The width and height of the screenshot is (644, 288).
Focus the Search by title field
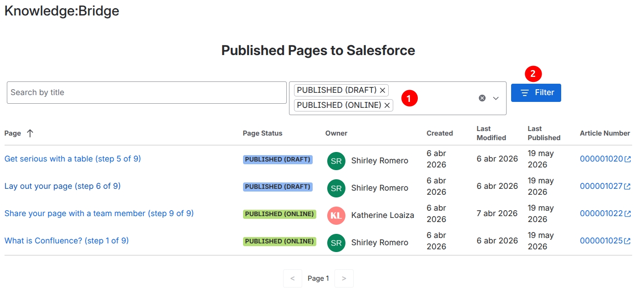[147, 93]
